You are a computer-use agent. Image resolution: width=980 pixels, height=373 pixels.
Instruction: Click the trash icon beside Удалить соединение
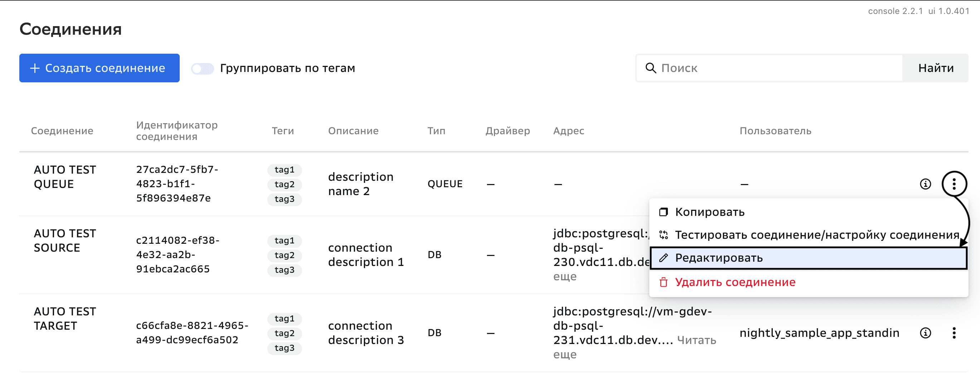coord(663,282)
